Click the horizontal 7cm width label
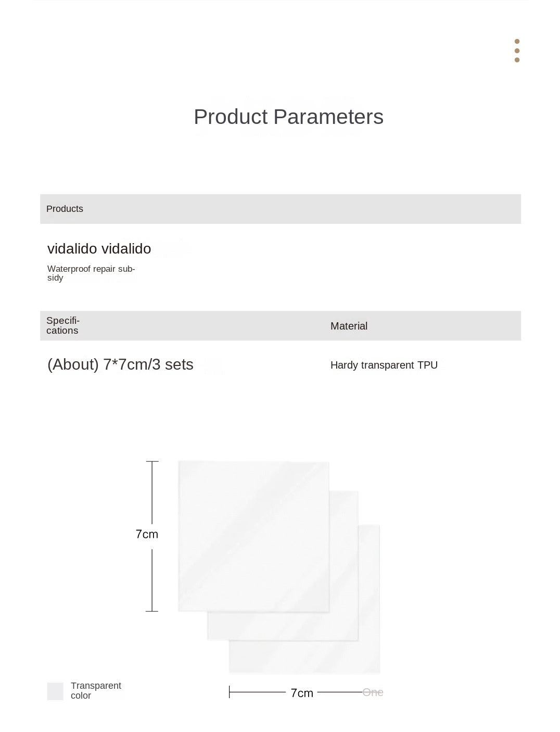 point(302,693)
